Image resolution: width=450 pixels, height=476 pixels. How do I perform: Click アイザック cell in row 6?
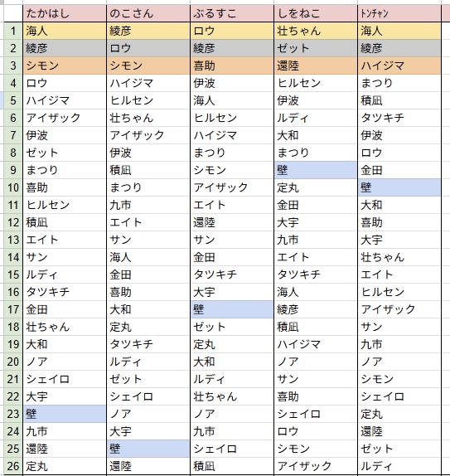(x=65, y=118)
